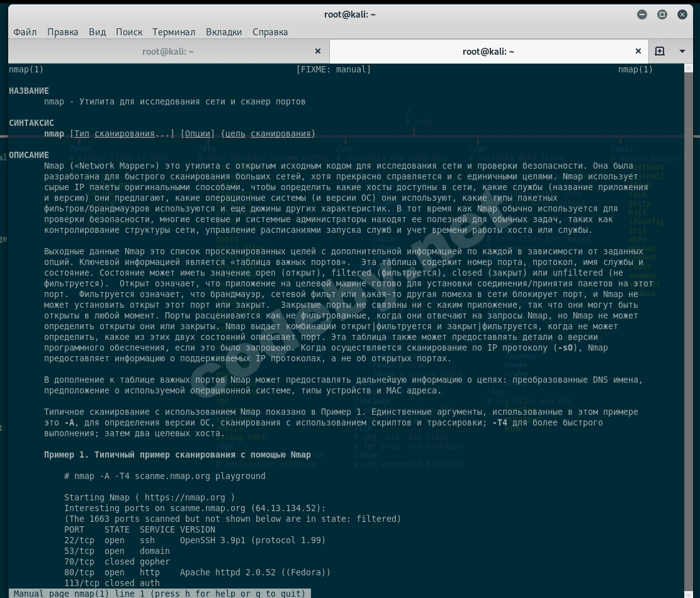700x598 pixels.
Task: Close the first terminal tab
Action: click(x=318, y=52)
